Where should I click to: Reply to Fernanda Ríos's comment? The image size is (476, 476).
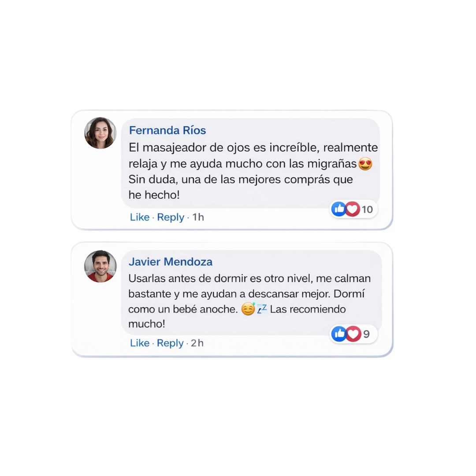point(171,217)
